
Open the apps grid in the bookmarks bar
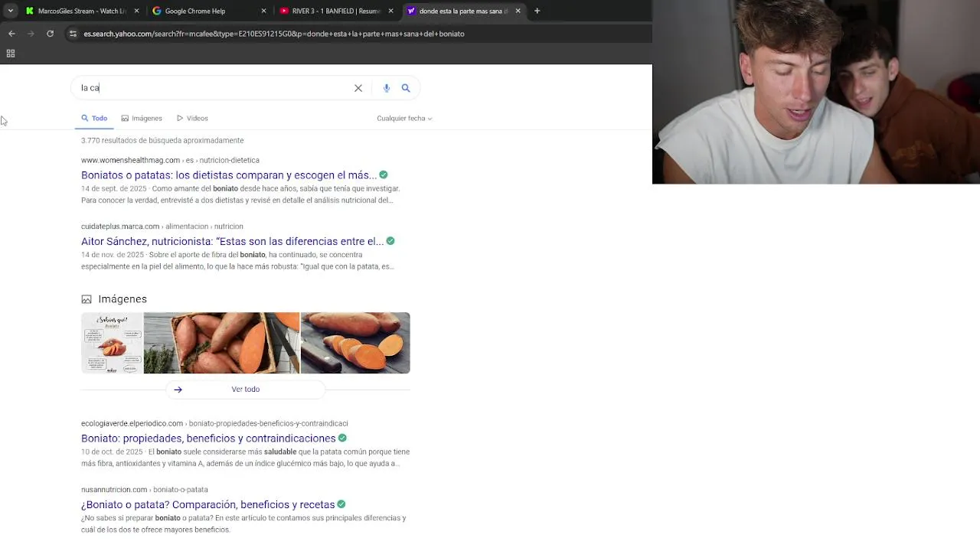click(x=11, y=54)
